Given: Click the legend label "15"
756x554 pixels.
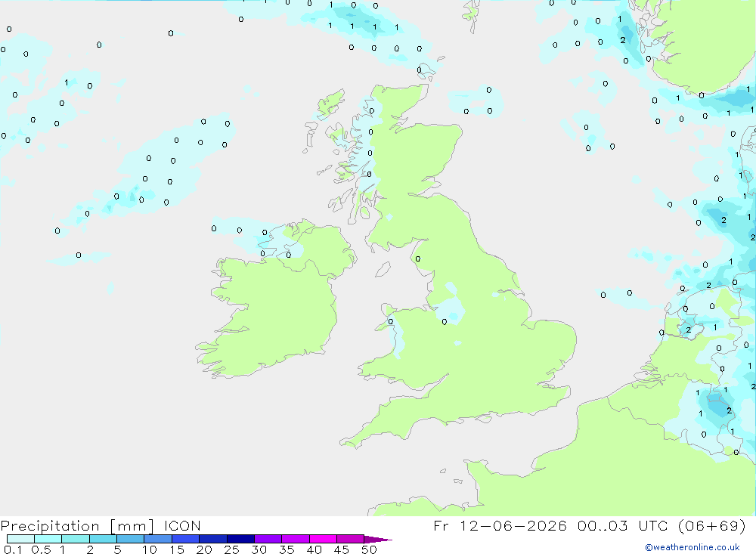Looking at the screenshot, I should (177, 549).
